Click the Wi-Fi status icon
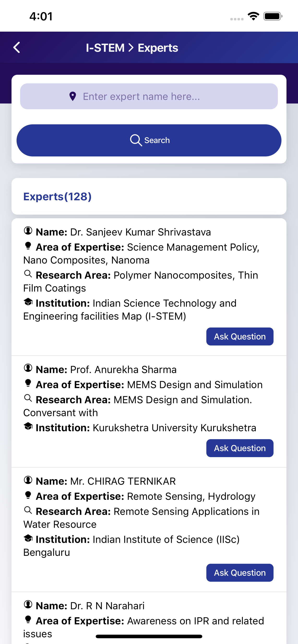 [253, 16]
